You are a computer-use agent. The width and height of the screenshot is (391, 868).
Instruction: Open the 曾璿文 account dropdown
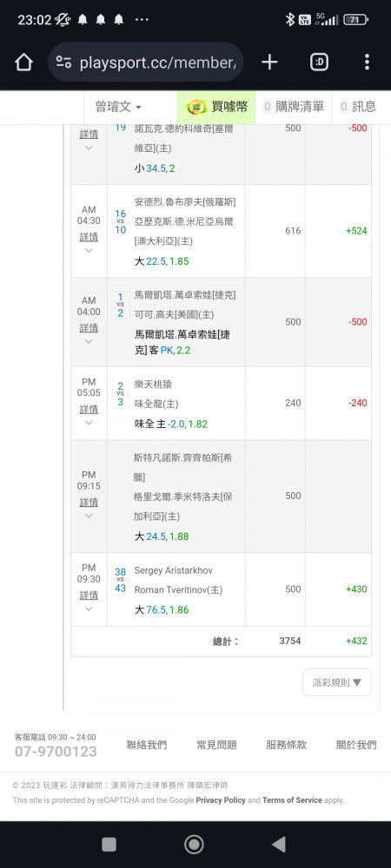[118, 107]
